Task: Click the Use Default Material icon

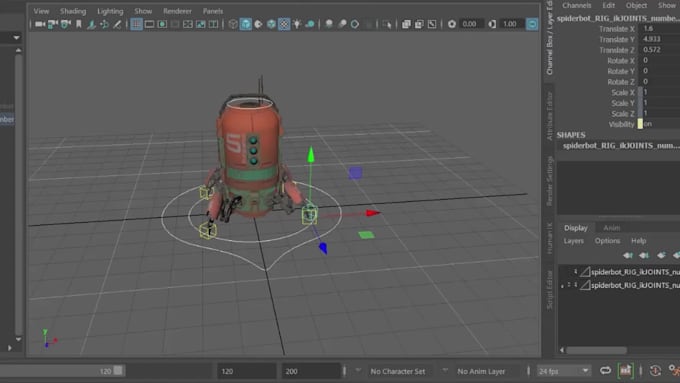Action: tap(258, 24)
